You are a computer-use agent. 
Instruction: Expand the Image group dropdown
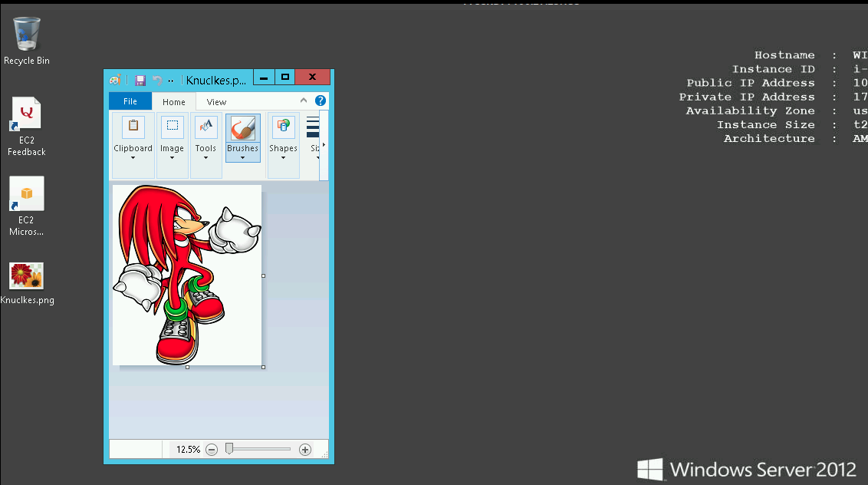coord(172,158)
